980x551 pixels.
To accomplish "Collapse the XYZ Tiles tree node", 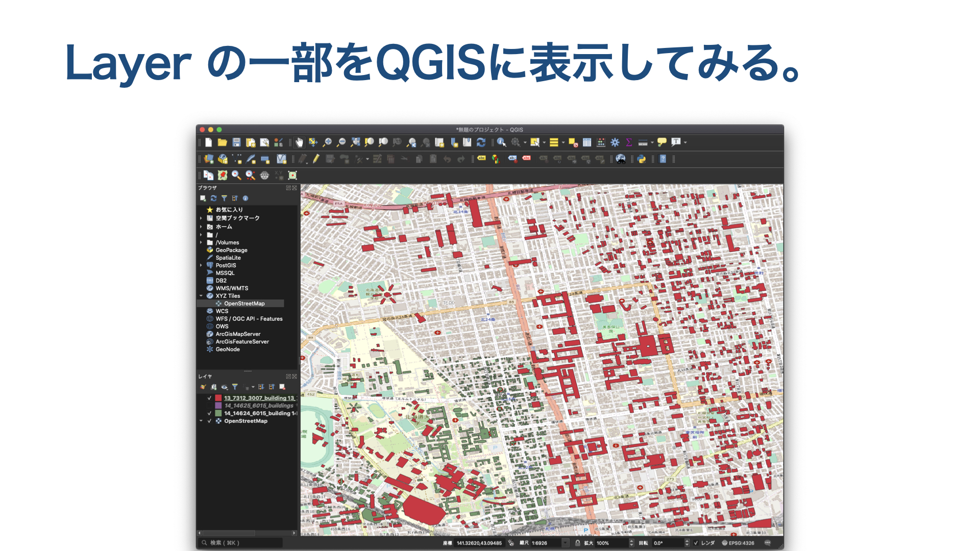I will (201, 295).
